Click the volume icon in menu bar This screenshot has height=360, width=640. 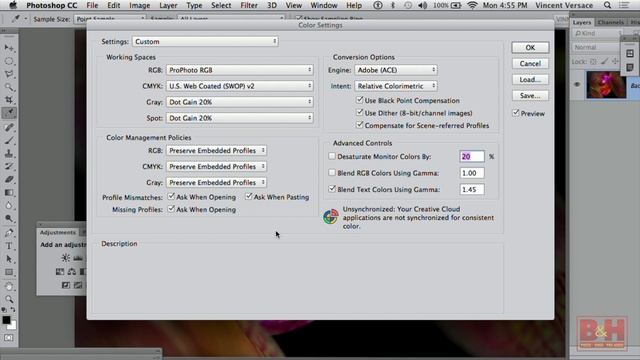422,5
